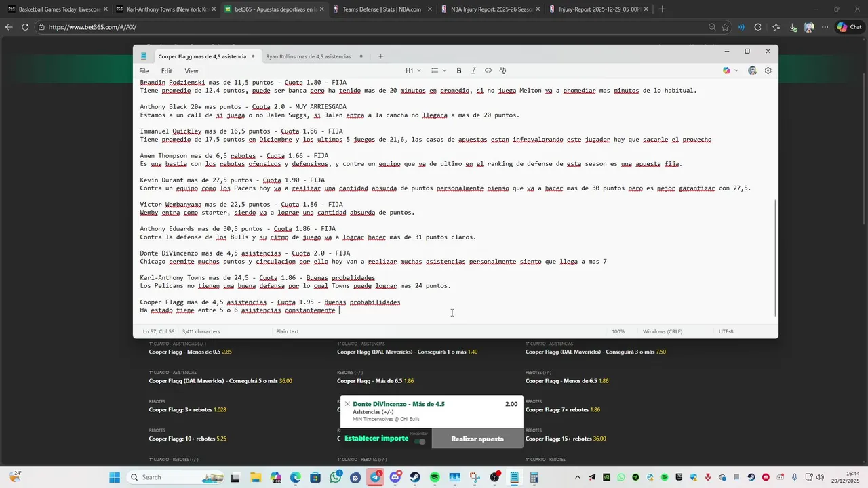Image resolution: width=868 pixels, height=488 pixels.
Task: Bookmark this page with the star icon
Action: (x=726, y=27)
